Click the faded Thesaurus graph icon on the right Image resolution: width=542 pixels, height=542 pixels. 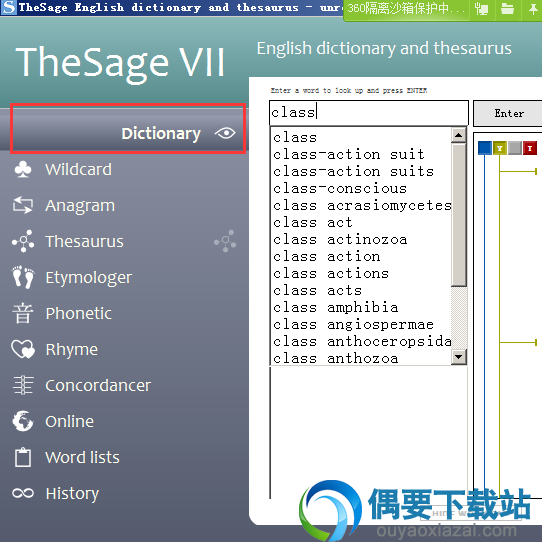225,241
